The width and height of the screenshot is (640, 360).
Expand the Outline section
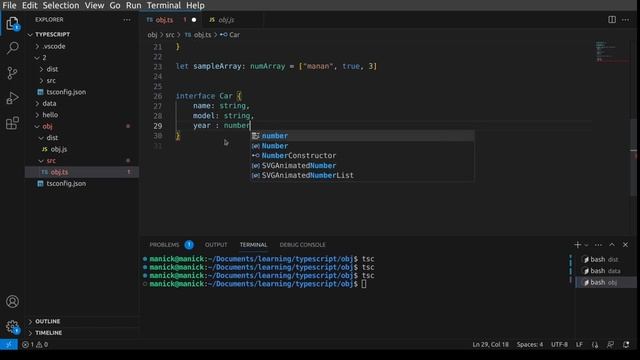82,322
